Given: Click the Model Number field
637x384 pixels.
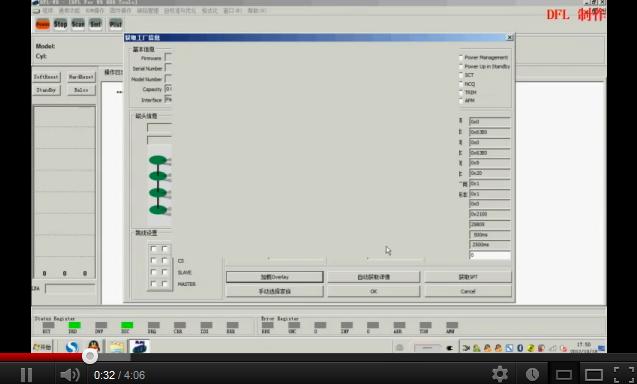Looking at the screenshot, I should (168, 79).
